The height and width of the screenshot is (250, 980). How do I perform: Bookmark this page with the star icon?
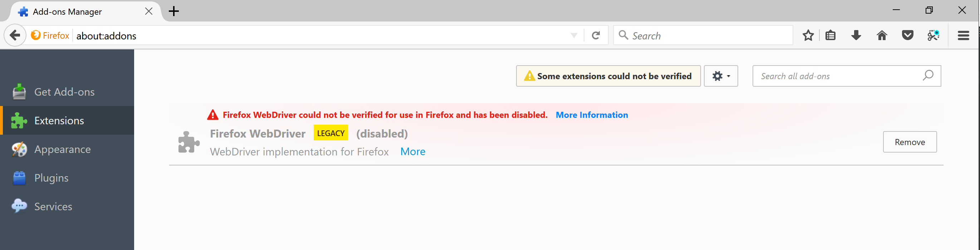pyautogui.click(x=808, y=35)
